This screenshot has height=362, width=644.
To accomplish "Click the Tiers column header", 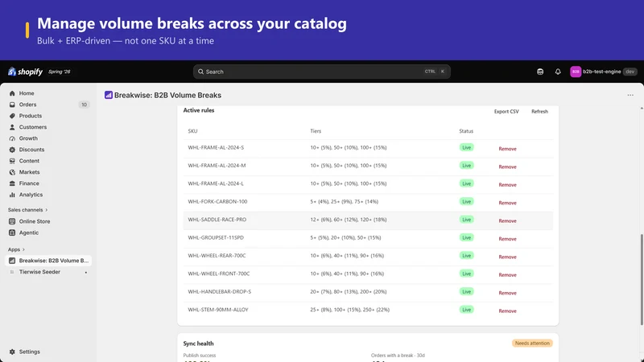I will coord(316,131).
